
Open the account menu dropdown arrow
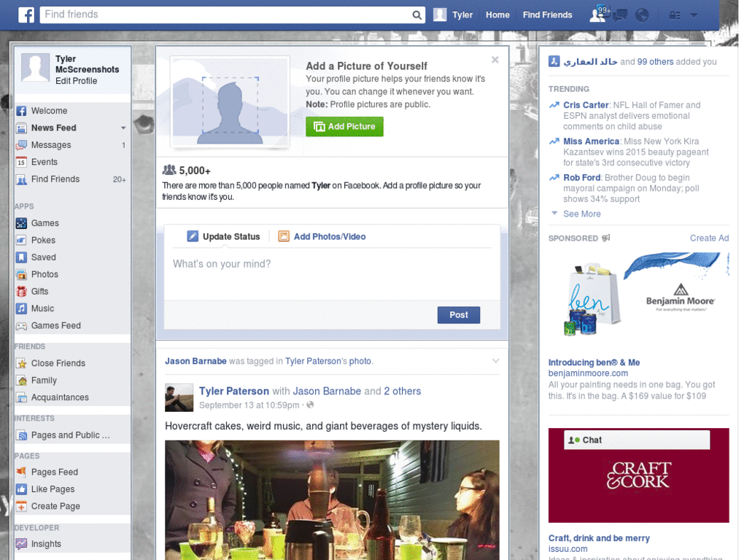(x=694, y=15)
